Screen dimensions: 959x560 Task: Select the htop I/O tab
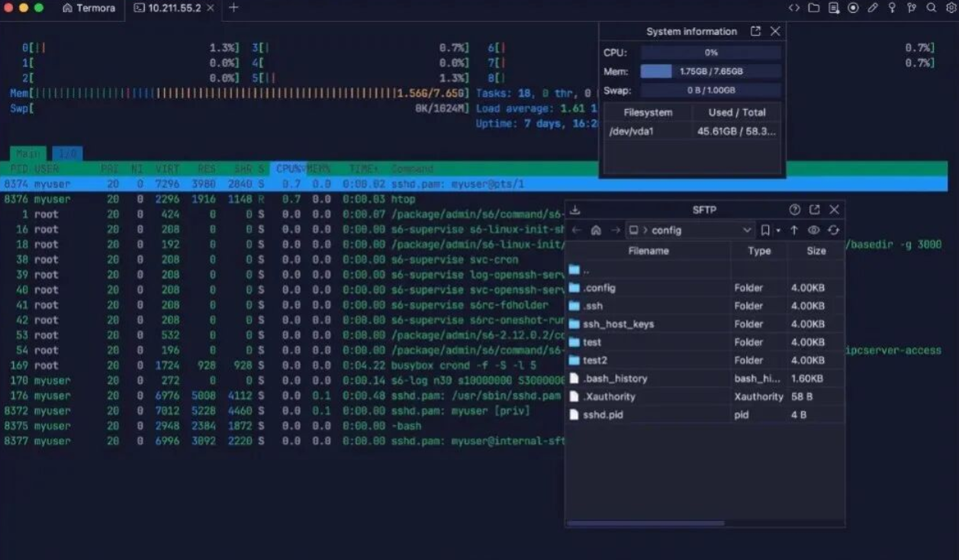(x=68, y=153)
